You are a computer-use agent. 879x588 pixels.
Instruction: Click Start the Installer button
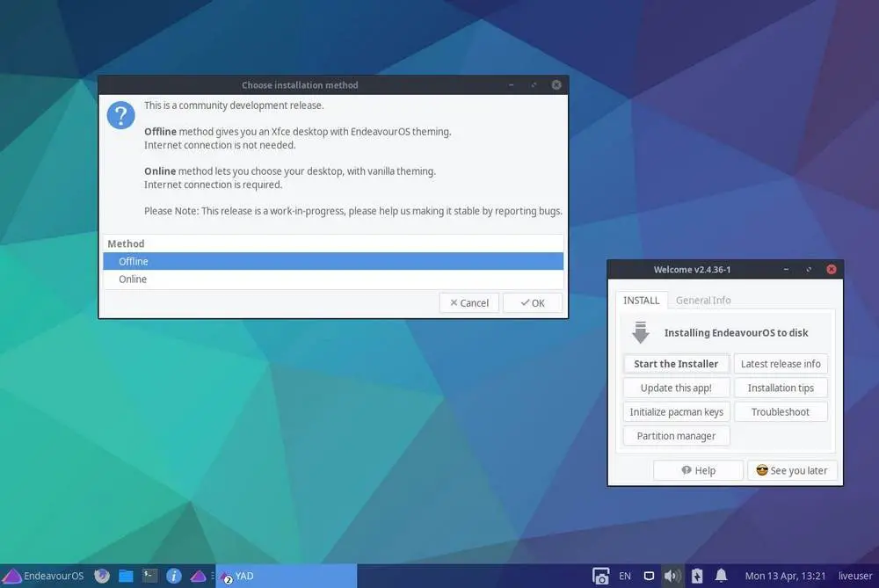pos(676,364)
